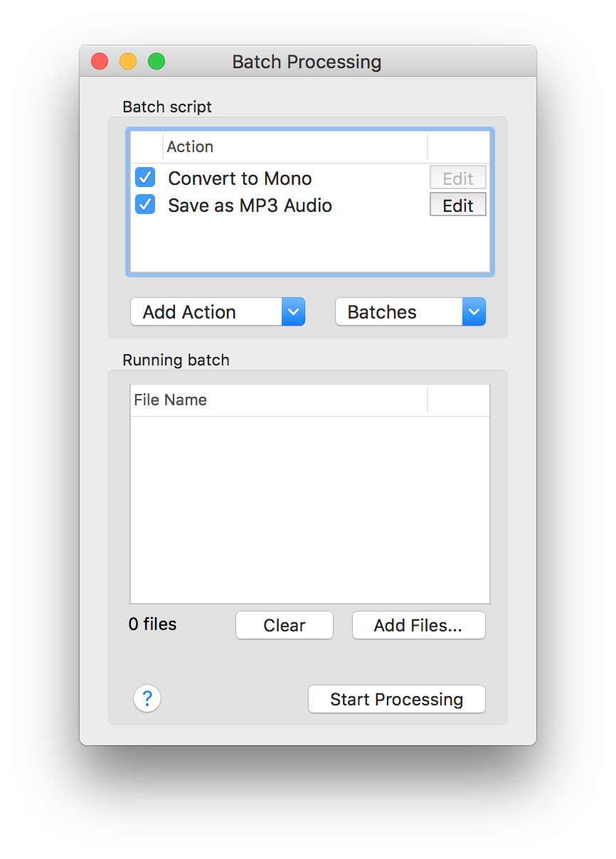
Task: Zoom the window with the green button
Action: [156, 62]
